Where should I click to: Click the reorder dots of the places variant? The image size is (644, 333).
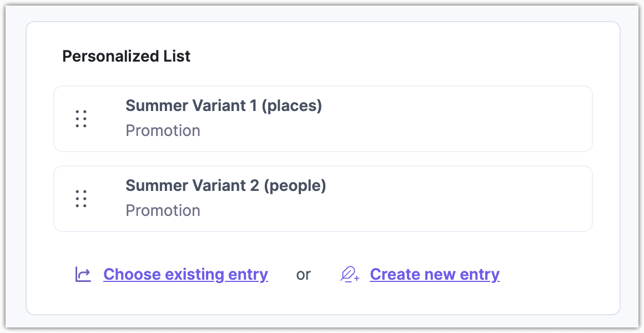(x=80, y=118)
